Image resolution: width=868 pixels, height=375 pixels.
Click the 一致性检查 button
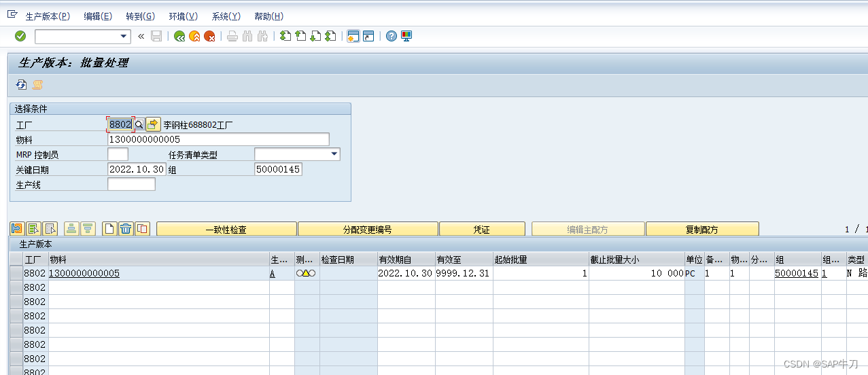[226, 229]
